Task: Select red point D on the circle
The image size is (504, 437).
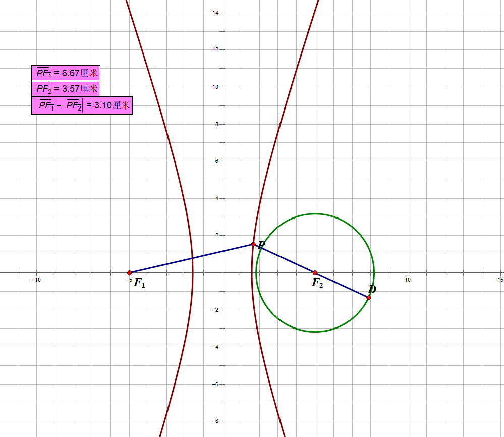Action: click(369, 297)
